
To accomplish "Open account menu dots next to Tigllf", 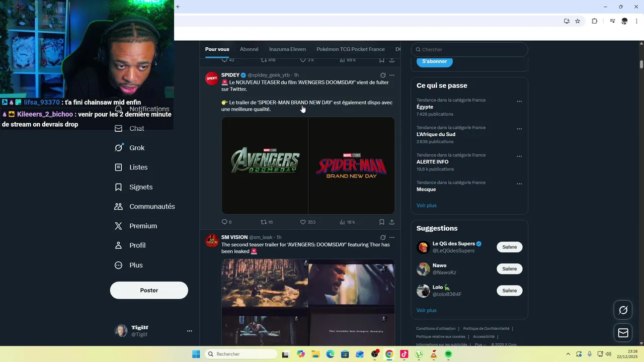I will click(190, 331).
